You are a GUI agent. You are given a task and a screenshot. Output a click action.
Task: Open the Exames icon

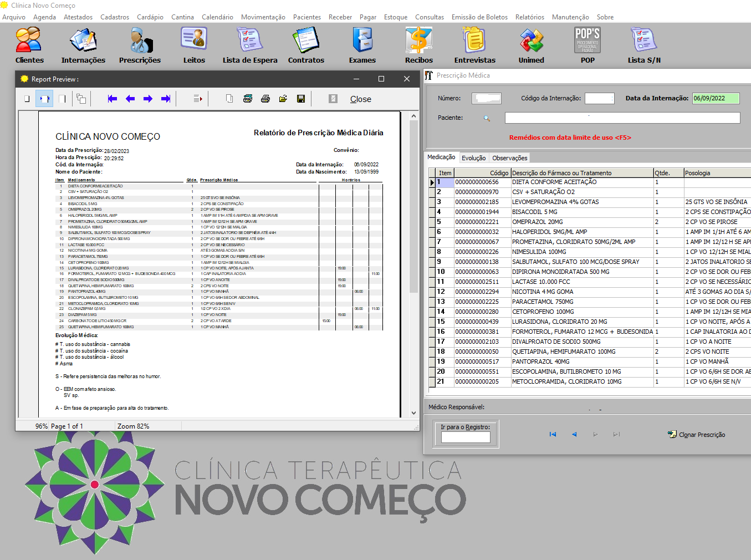click(362, 45)
